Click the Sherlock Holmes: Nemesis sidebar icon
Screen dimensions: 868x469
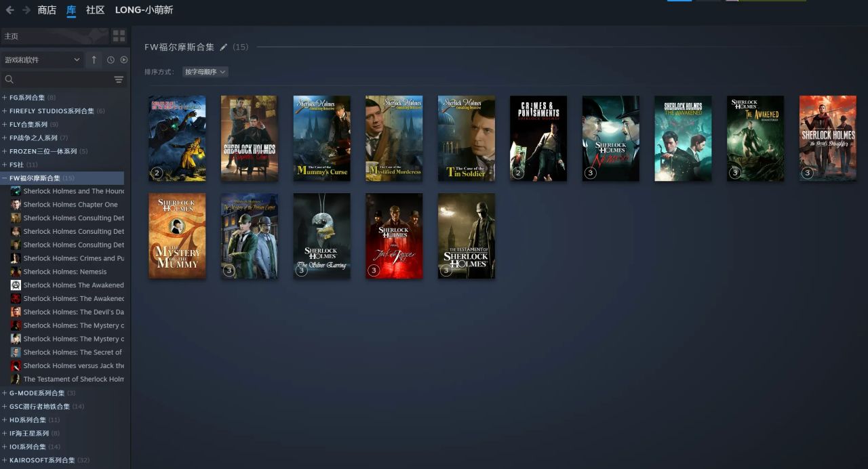[x=16, y=272]
